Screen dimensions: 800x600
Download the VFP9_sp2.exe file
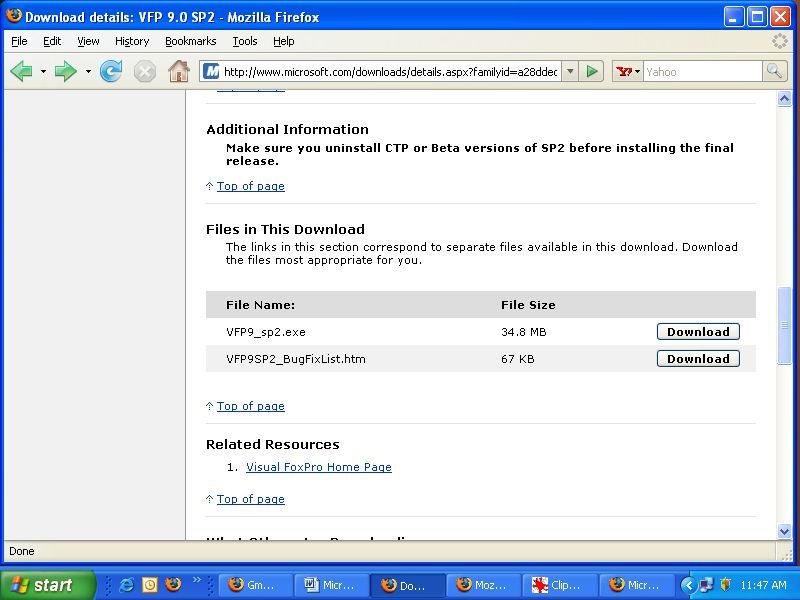pos(698,332)
